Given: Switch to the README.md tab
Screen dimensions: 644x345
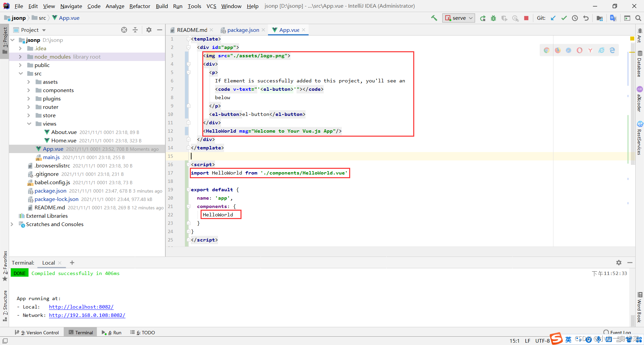Looking at the screenshot, I should tap(192, 30).
